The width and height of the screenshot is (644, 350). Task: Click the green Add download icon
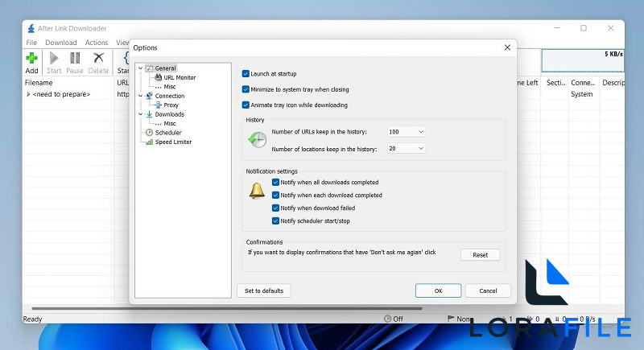coord(31,58)
